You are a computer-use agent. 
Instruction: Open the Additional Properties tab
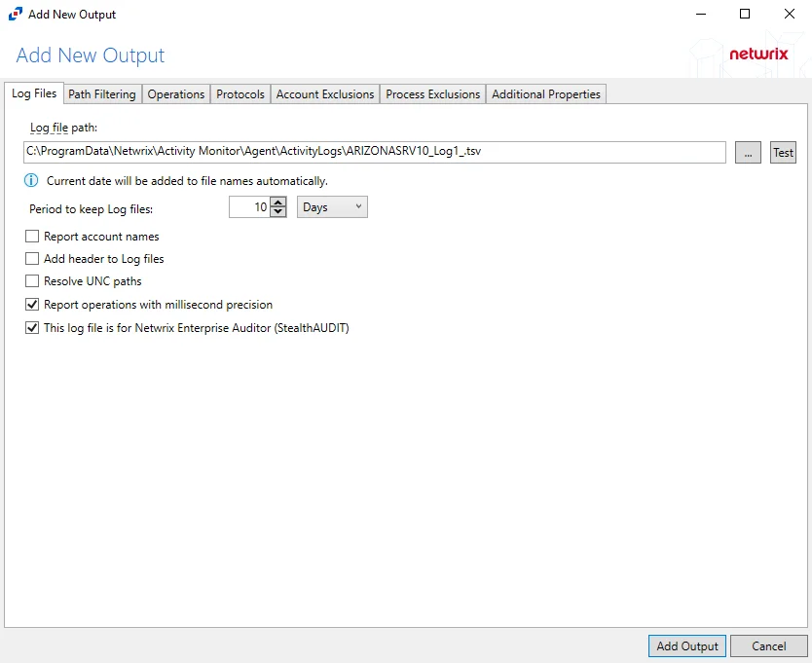coord(546,94)
